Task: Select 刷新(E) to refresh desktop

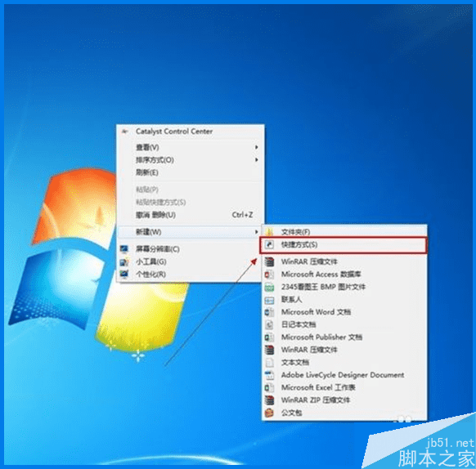Action: (190, 172)
